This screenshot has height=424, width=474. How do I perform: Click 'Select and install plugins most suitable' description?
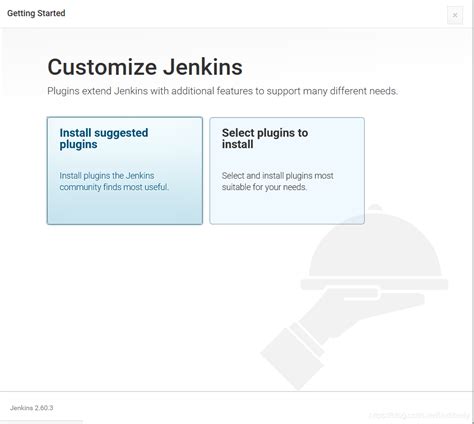click(277, 181)
